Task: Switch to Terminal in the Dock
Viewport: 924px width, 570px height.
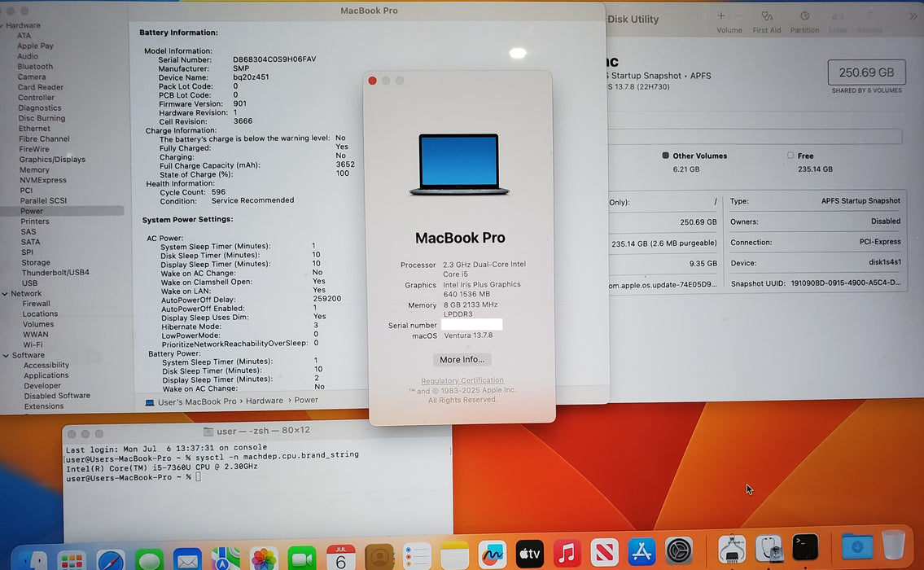Action: 805,547
